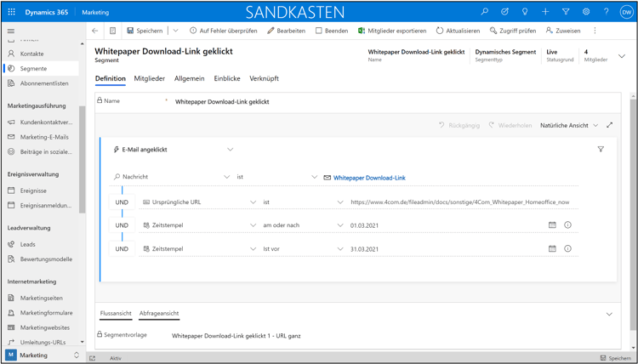Switch to the Verknüpft tab
Screen dimensions: 638x364
click(264, 78)
